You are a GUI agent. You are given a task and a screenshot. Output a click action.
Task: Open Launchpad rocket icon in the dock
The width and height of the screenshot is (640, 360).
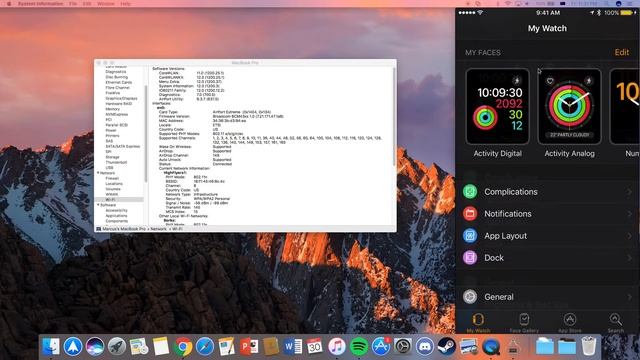coord(117,347)
